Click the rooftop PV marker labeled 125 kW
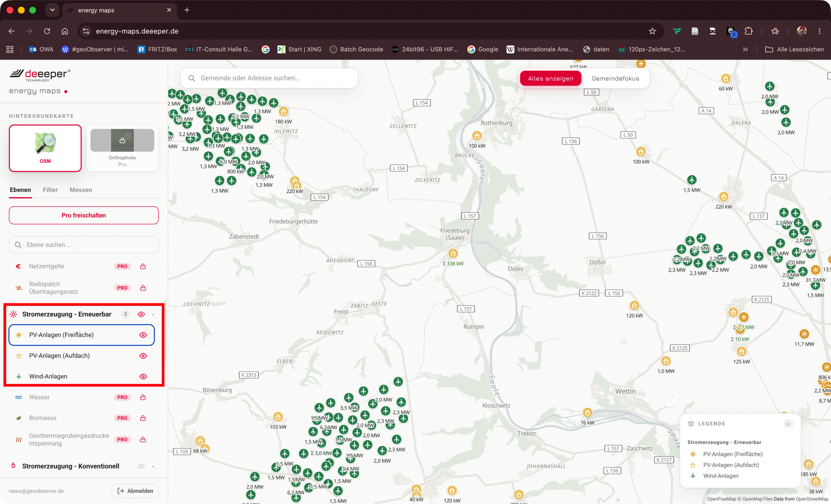The height and width of the screenshot is (504, 831). coord(741,352)
